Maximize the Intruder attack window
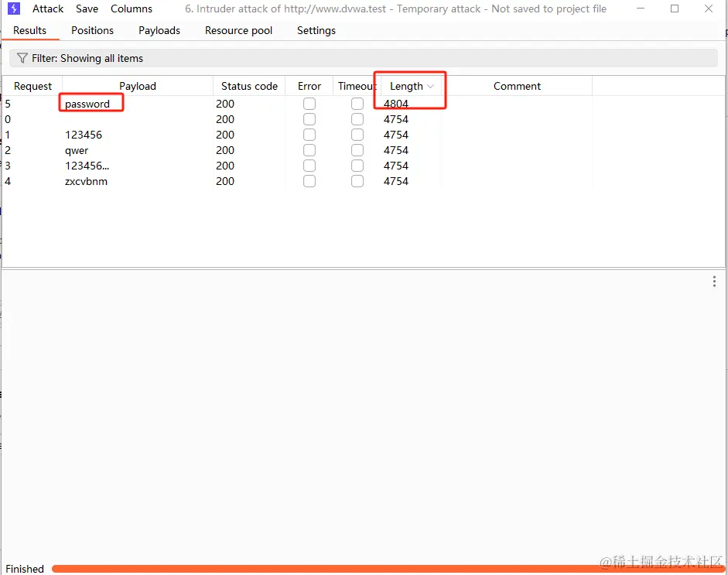Screen dimensions: 728x575 tap(675, 9)
